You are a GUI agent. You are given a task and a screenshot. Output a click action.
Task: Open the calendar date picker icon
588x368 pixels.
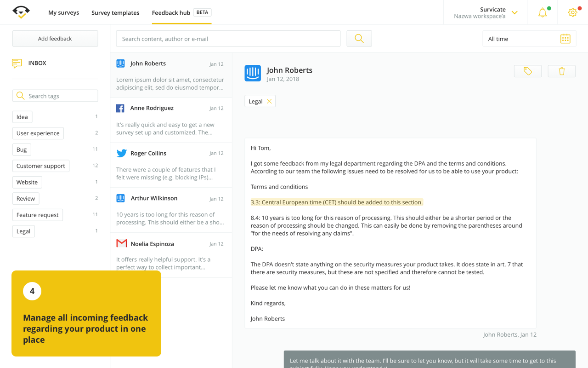pyautogui.click(x=565, y=39)
